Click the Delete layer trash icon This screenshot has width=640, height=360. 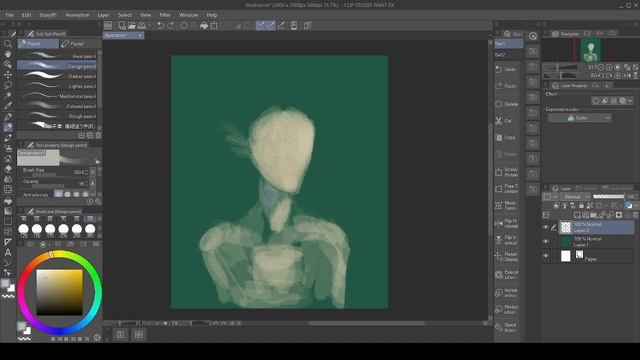pyautogui.click(x=635, y=215)
